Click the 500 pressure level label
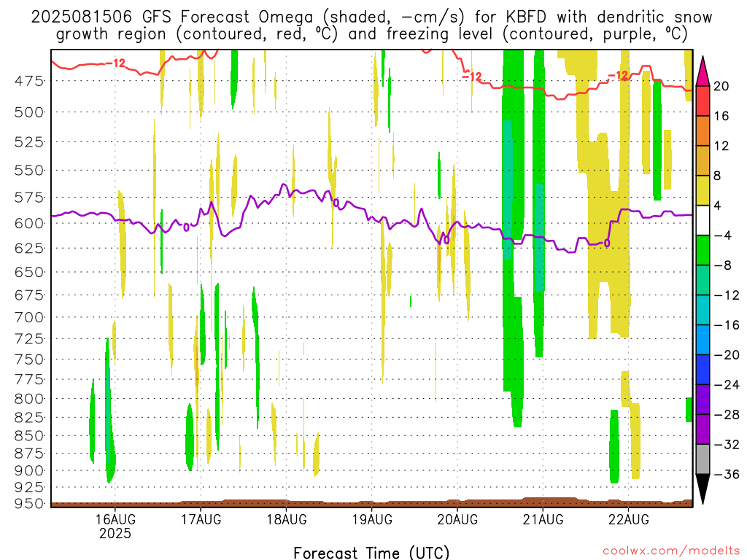The height and width of the screenshot is (560, 747). (29, 112)
